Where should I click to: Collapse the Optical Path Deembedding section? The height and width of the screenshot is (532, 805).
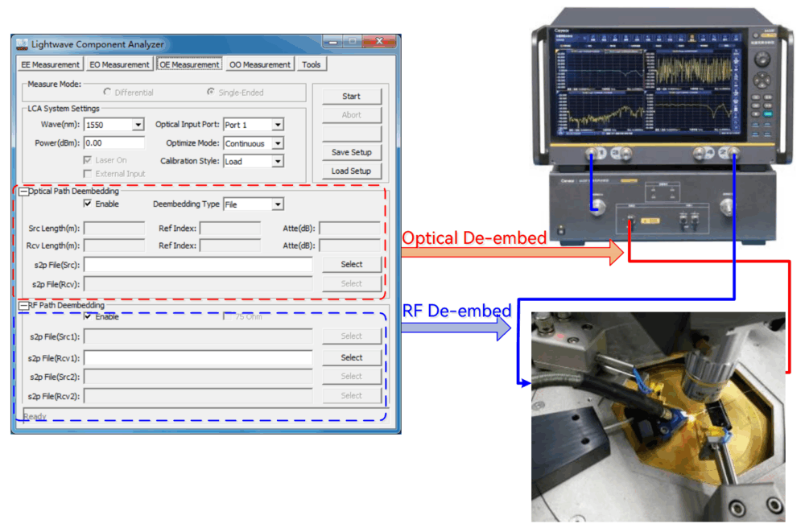23,192
